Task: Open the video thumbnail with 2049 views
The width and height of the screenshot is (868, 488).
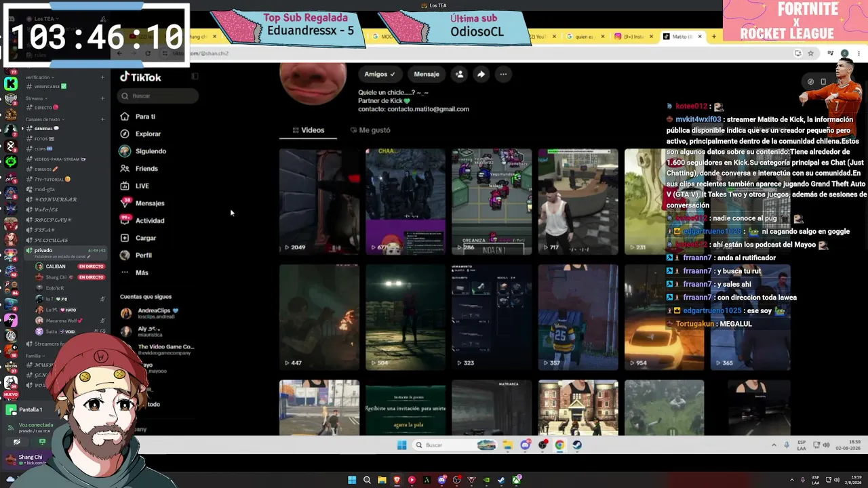Action: pos(319,202)
